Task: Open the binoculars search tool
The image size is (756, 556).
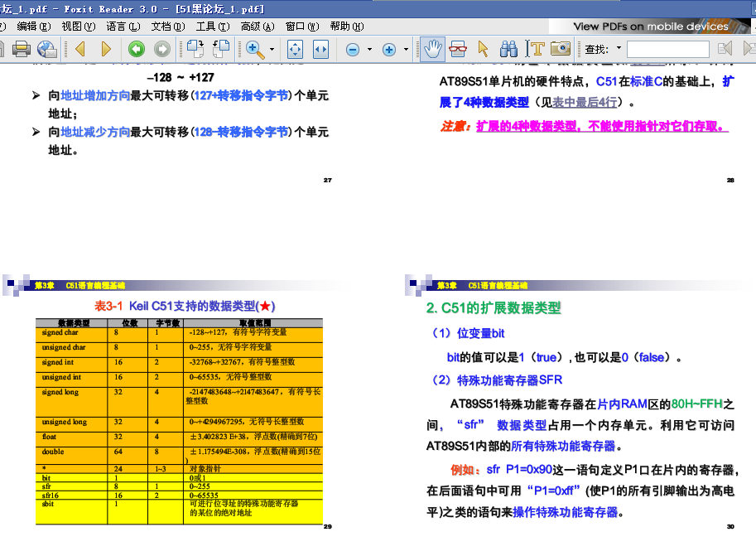Action: click(508, 49)
